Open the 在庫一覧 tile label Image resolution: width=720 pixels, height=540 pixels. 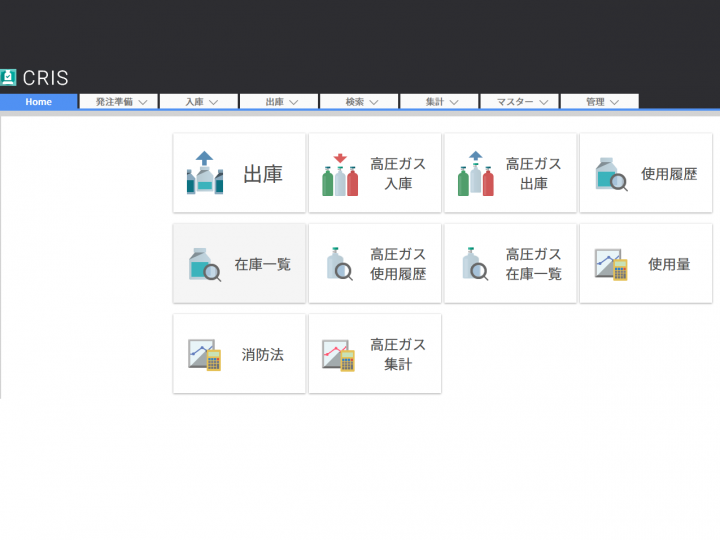[263, 264]
